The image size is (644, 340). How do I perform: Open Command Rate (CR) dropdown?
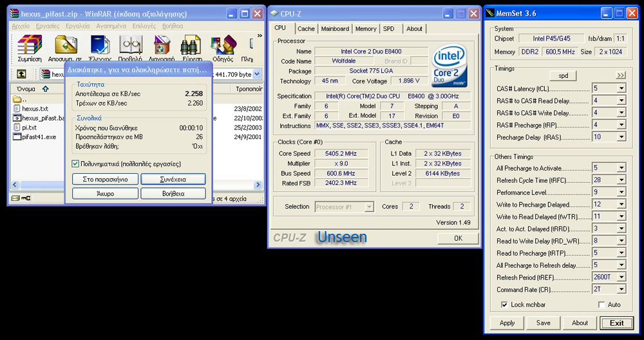click(621, 290)
